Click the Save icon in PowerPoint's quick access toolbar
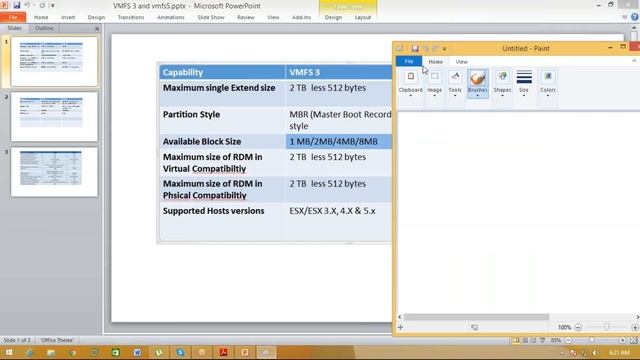 click(17, 5)
